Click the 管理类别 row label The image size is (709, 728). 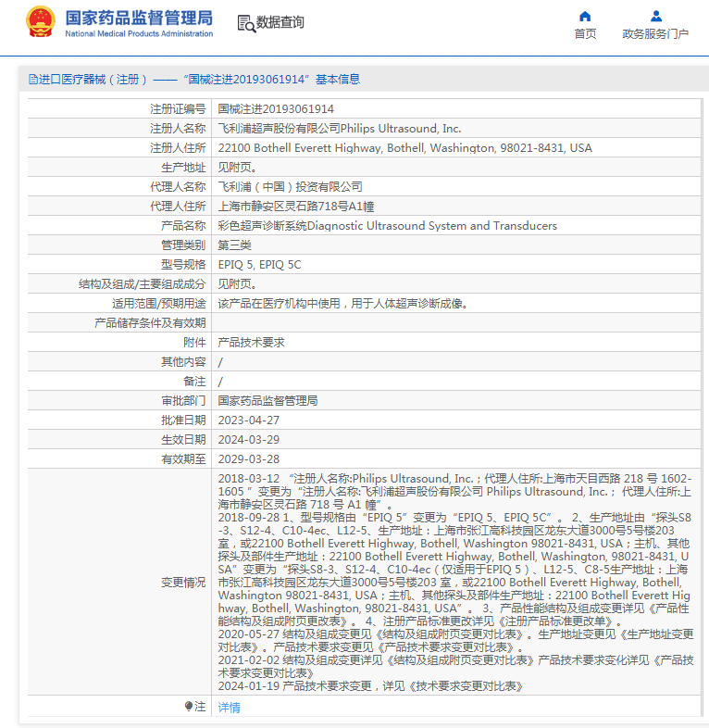tap(183, 245)
